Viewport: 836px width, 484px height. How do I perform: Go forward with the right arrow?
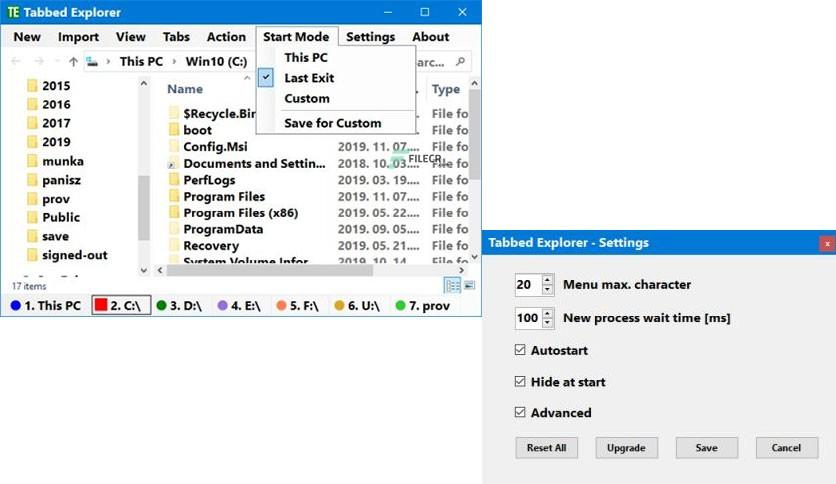pyautogui.click(x=38, y=62)
